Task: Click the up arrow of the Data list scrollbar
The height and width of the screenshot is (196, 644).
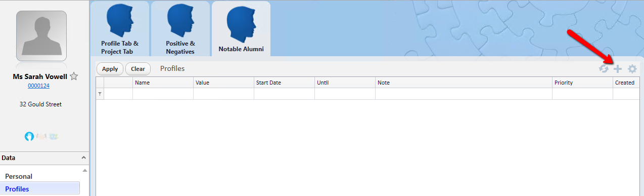Action: coord(84,171)
